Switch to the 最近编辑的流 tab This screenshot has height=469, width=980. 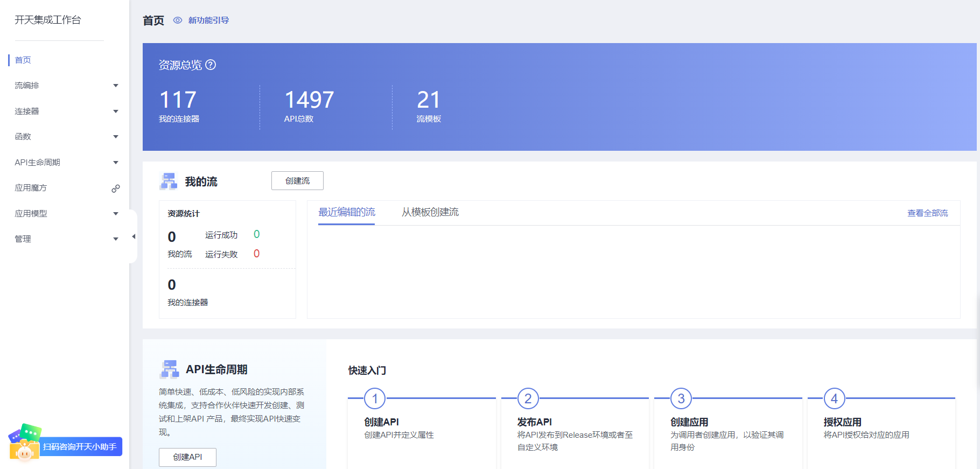(x=347, y=212)
